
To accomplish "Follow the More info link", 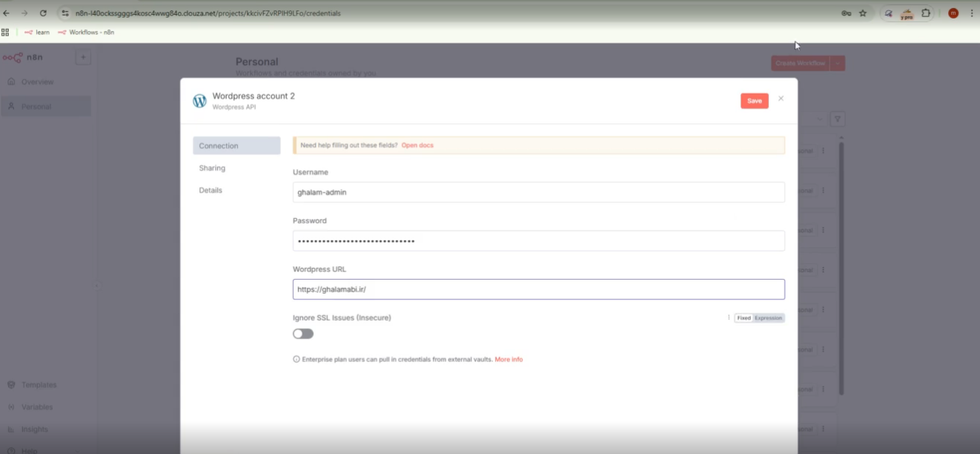I will pyautogui.click(x=509, y=360).
